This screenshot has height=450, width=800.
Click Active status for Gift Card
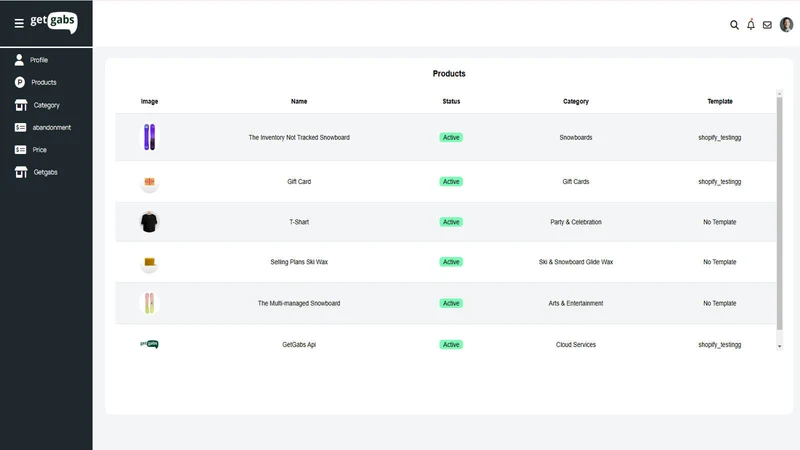(x=451, y=182)
